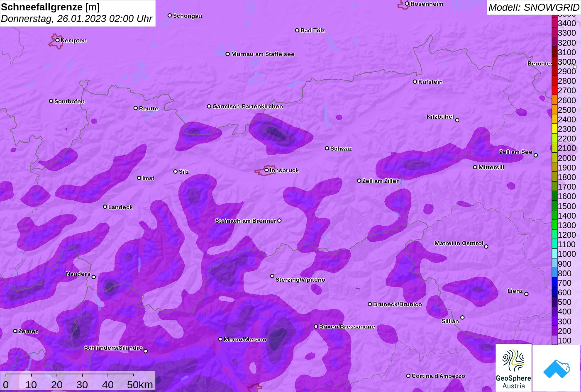
Task: Select the Bad Tölz location marker
Action: coord(297,30)
